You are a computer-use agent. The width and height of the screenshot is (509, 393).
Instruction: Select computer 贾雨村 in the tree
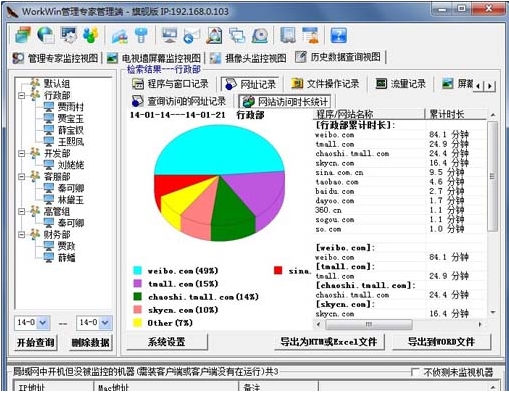click(70, 107)
